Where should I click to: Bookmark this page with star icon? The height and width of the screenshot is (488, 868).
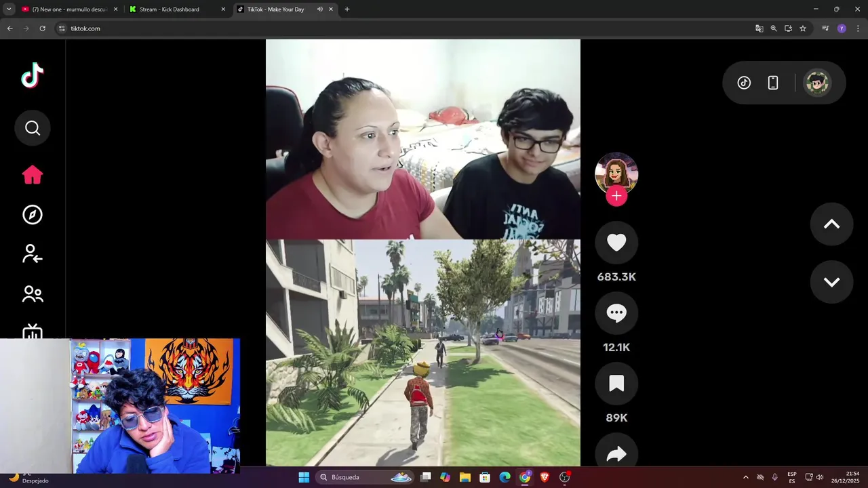[x=803, y=28]
